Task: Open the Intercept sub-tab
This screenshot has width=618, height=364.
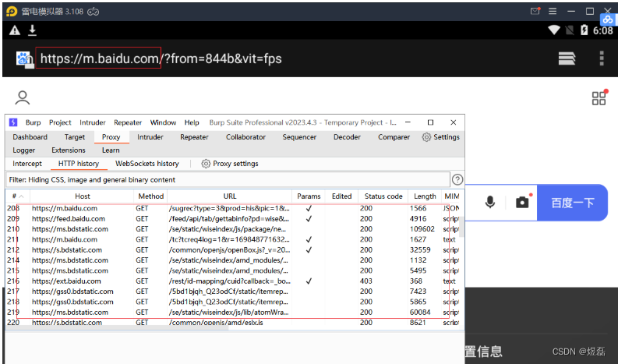Action: point(27,163)
